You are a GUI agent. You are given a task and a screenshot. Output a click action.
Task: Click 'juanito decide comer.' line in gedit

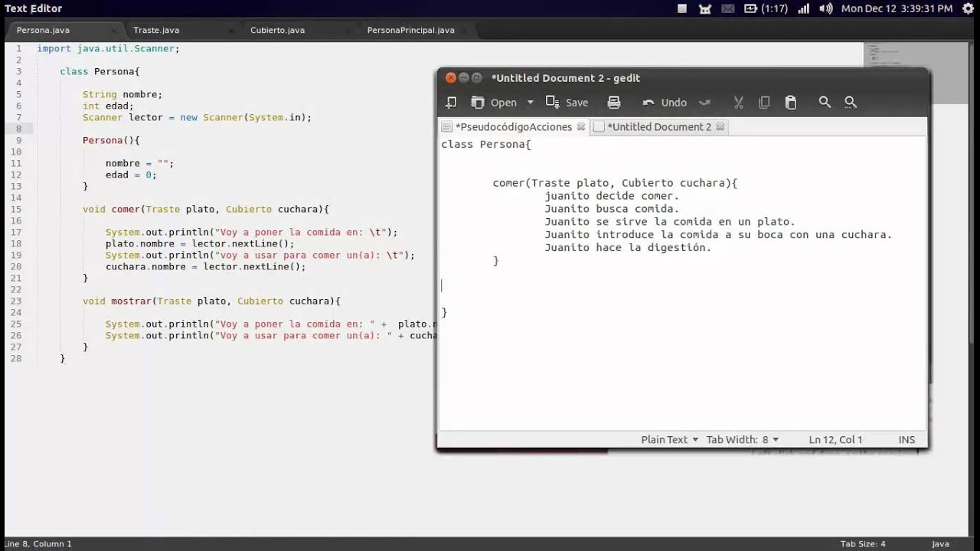(612, 196)
